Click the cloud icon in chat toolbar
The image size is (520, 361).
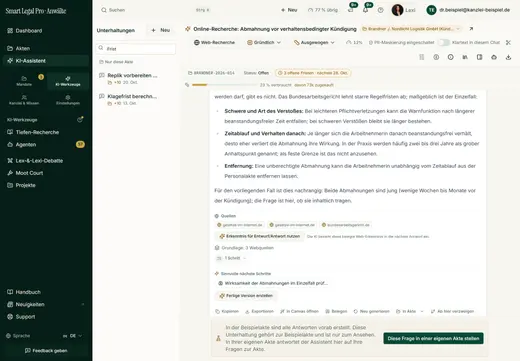tap(494, 57)
